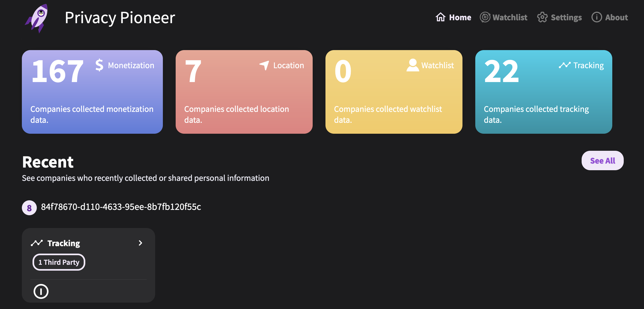The image size is (644, 309).
Task: Open the info circle in the Tracking card
Action: pos(41,291)
